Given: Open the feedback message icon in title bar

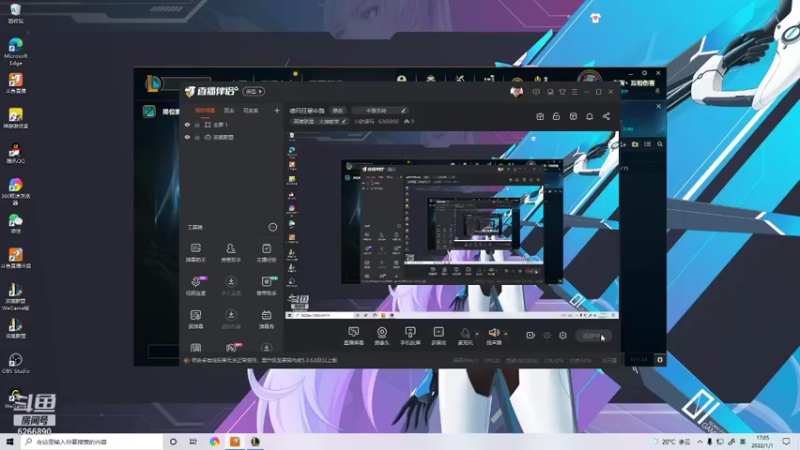Looking at the screenshot, I should pos(536,92).
